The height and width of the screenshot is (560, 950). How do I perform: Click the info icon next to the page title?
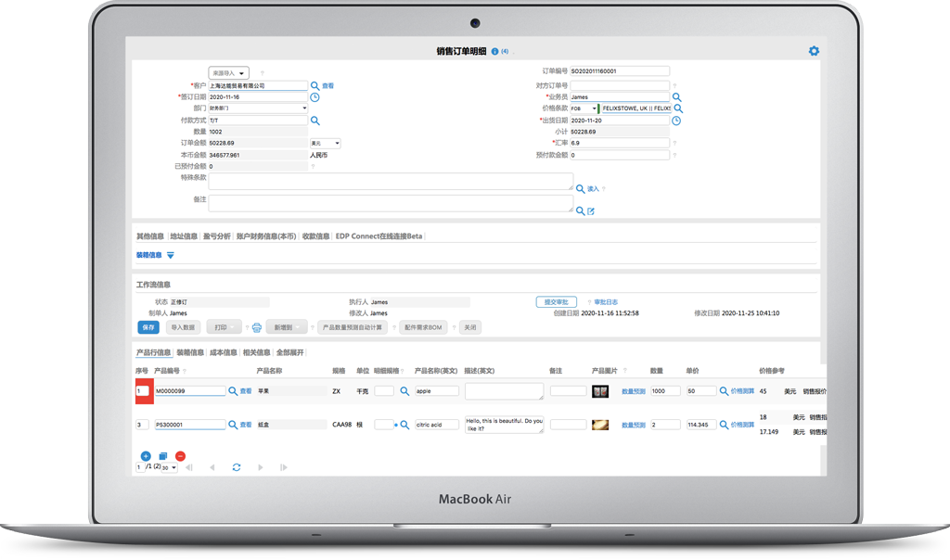494,52
